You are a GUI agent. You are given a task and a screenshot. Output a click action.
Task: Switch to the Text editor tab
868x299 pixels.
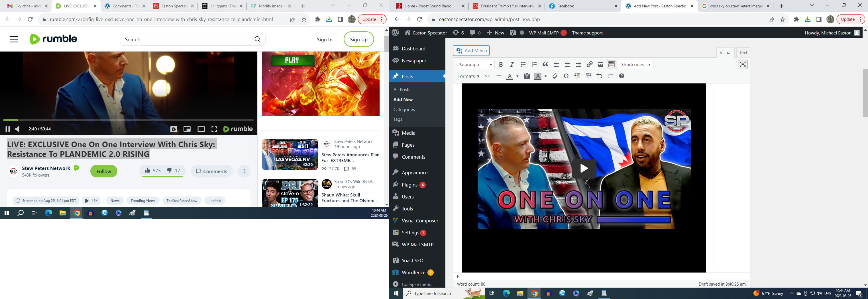743,52
